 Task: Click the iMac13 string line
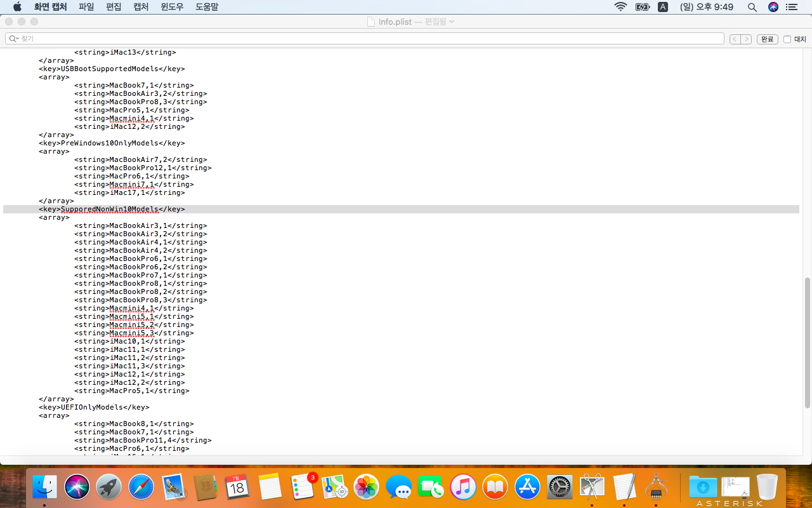125,53
